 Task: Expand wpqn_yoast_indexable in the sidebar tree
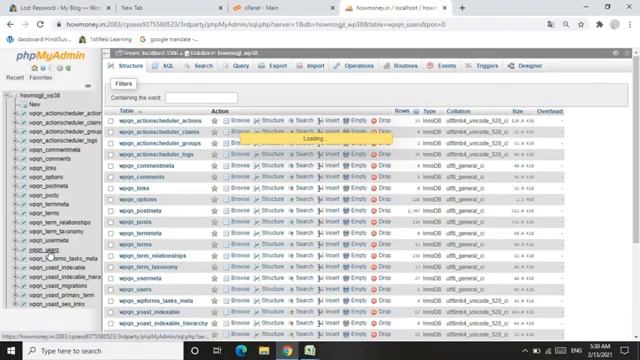coord(16,268)
